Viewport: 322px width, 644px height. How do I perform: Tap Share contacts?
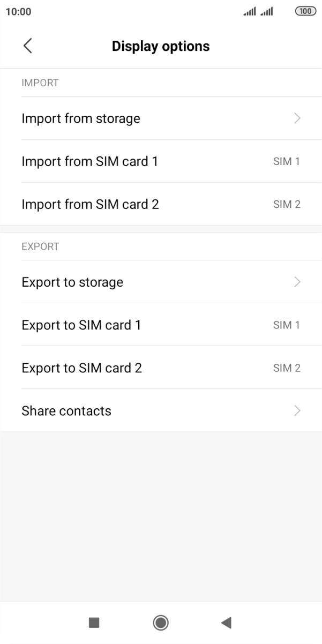(66, 410)
